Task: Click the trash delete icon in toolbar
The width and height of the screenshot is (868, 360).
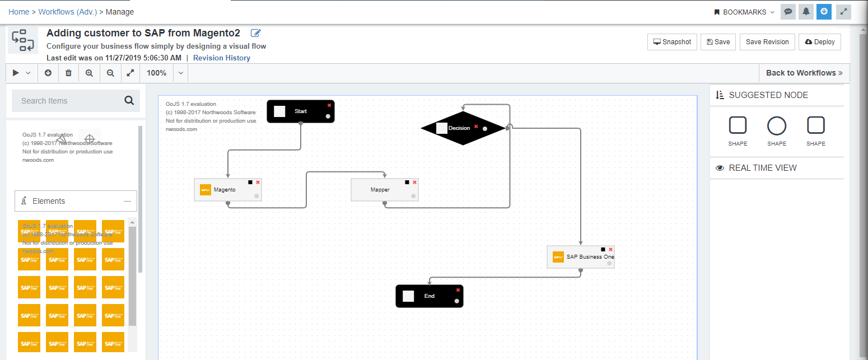Action: pyautogui.click(x=68, y=73)
